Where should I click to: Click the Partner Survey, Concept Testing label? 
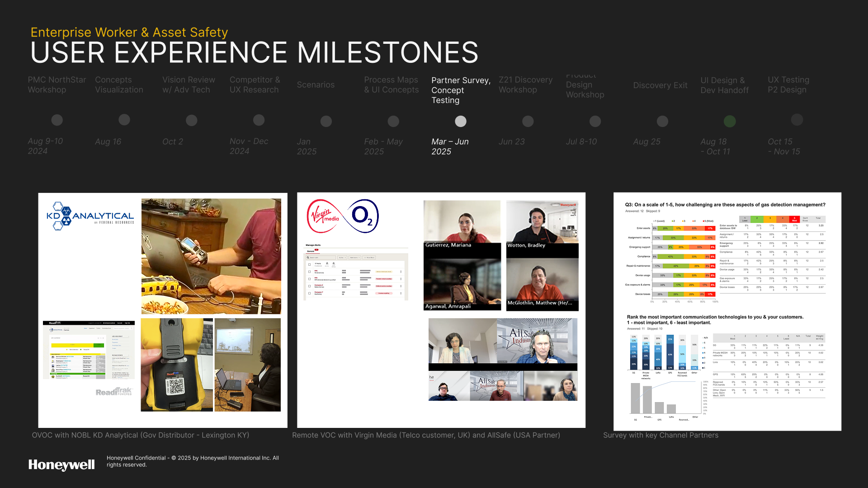pyautogui.click(x=460, y=90)
